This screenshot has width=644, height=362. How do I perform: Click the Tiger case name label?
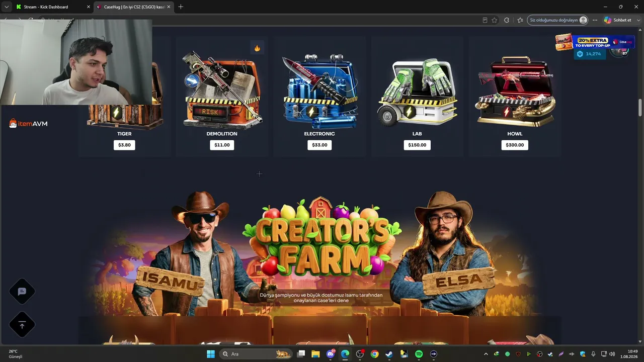click(x=124, y=134)
